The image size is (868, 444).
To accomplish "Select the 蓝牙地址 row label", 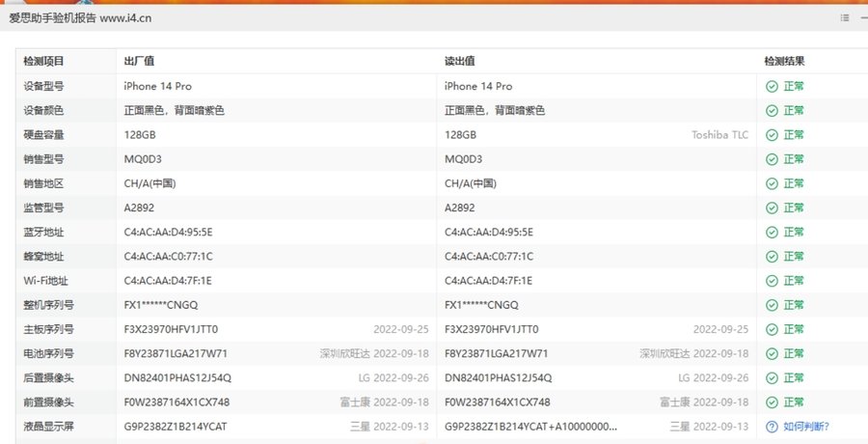I will coord(43,233).
